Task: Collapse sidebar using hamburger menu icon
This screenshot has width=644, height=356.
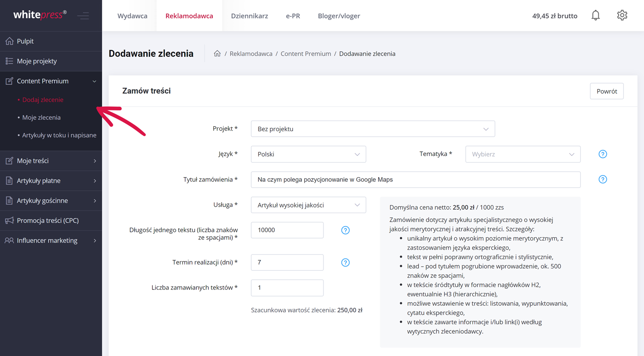Action: coord(83,16)
